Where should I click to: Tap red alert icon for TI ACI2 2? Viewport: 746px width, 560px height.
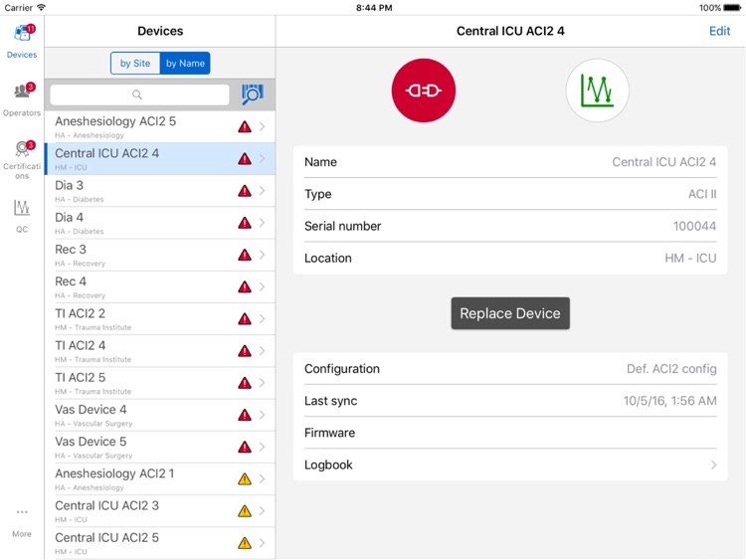tap(245, 318)
